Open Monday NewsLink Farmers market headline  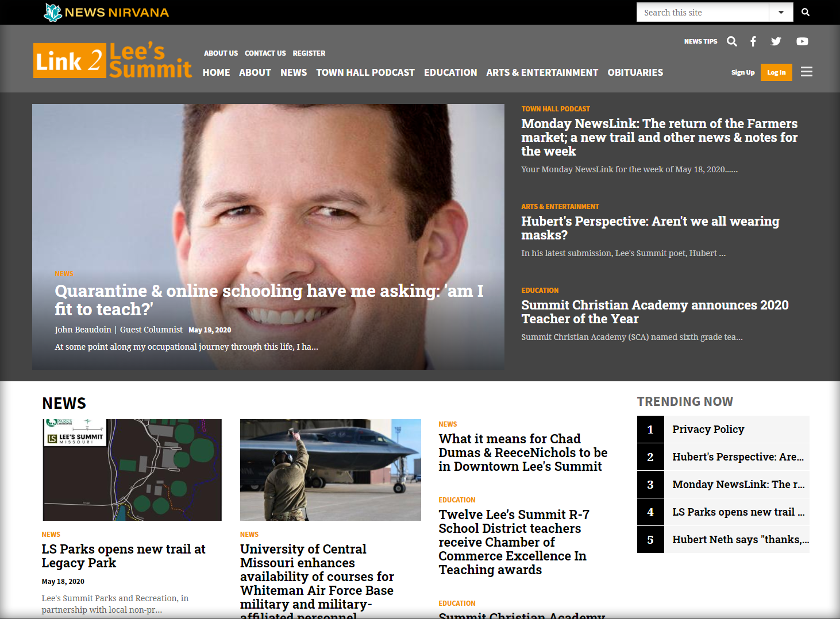pos(660,137)
